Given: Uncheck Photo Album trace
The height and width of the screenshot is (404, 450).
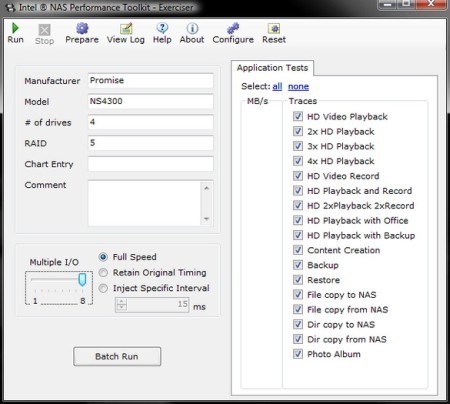Looking at the screenshot, I should pos(298,354).
